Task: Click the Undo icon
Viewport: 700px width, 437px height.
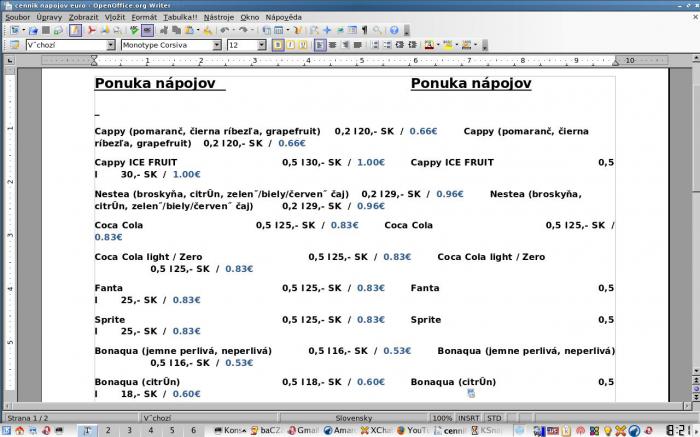Action: click(225, 30)
